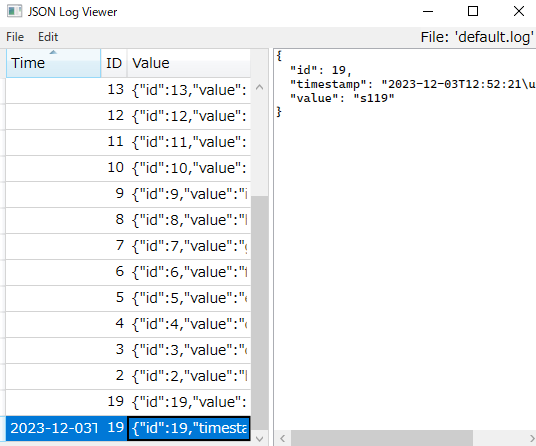Click the JSON pane scroll left arrow
Viewport: 536px width, 446px height.
[282, 438]
